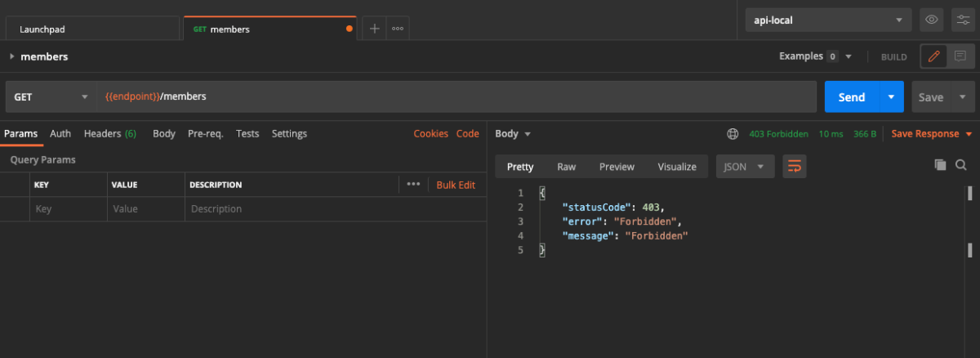
Task: Click the environment quick look eye icon
Action: click(932, 20)
